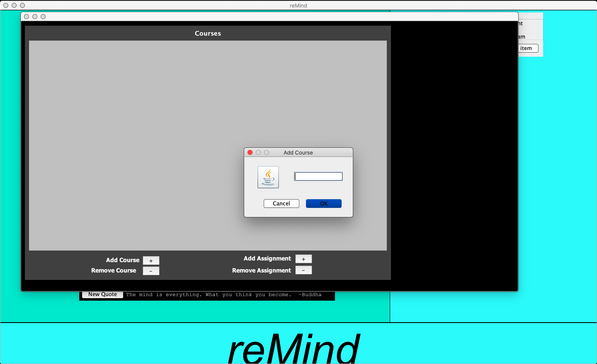Close the Courses window with the leftmost button
The image size is (597, 364).
point(27,16)
